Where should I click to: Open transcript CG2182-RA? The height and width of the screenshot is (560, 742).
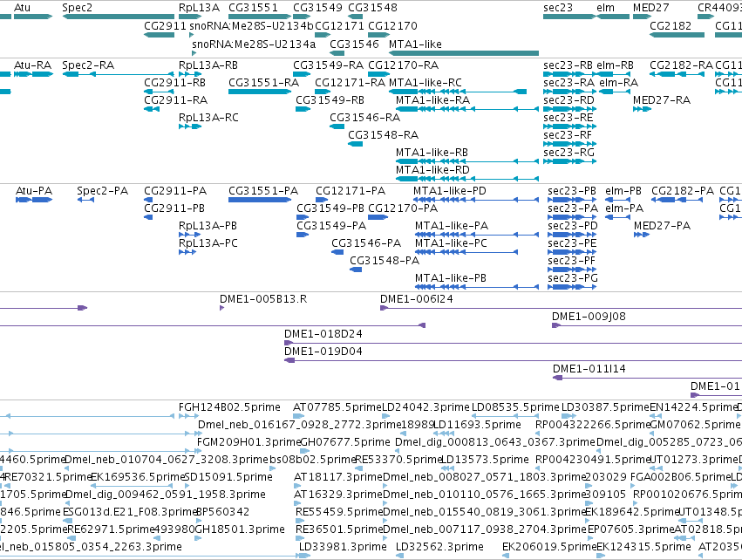click(x=682, y=65)
